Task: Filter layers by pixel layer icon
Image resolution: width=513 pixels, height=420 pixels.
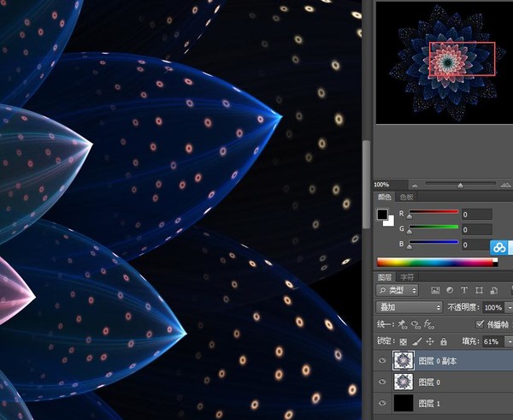Action: tap(435, 290)
